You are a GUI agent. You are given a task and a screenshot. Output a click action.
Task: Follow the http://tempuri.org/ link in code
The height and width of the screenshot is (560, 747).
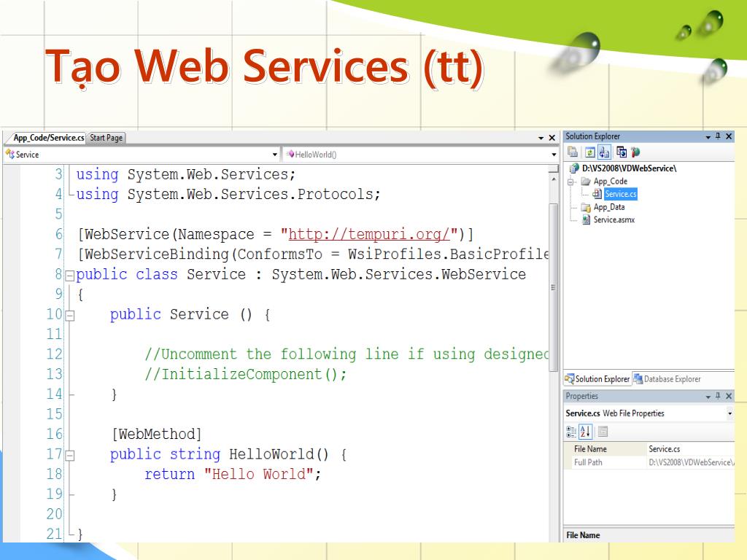[369, 234]
